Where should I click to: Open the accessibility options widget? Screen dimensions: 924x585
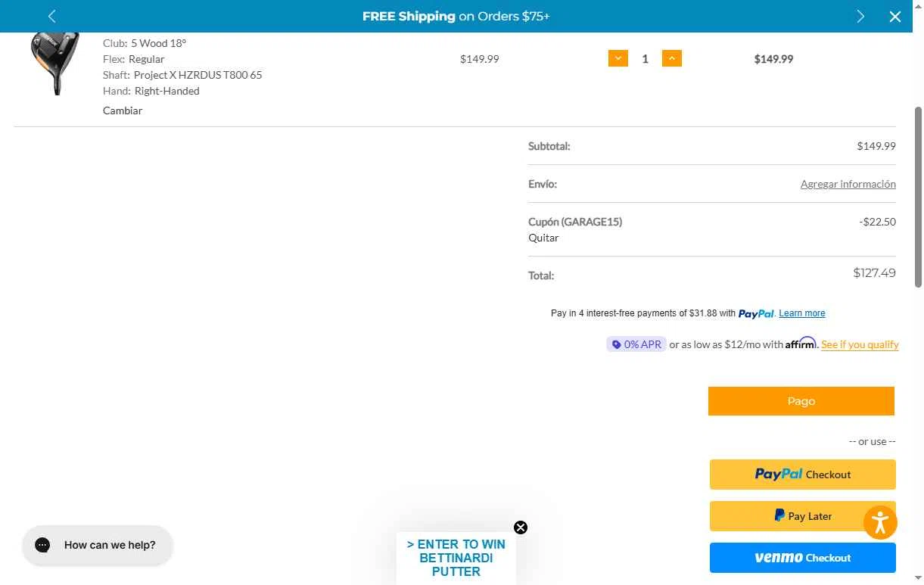[880, 522]
